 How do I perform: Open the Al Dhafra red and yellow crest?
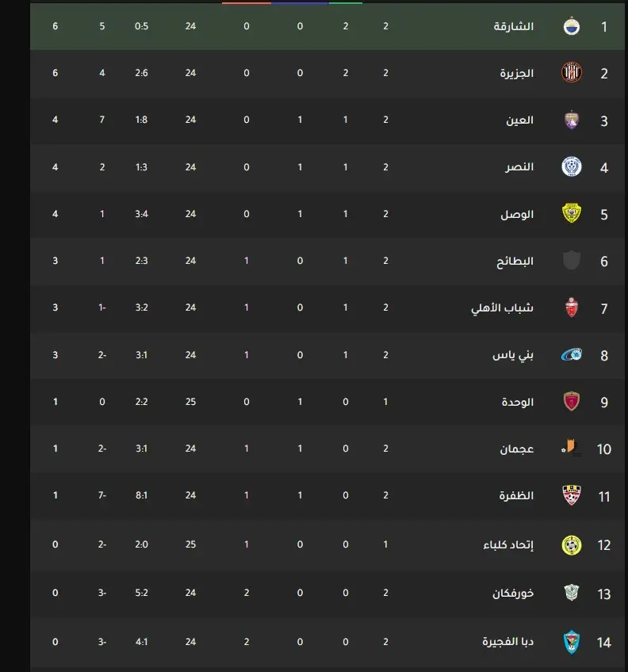click(572, 495)
